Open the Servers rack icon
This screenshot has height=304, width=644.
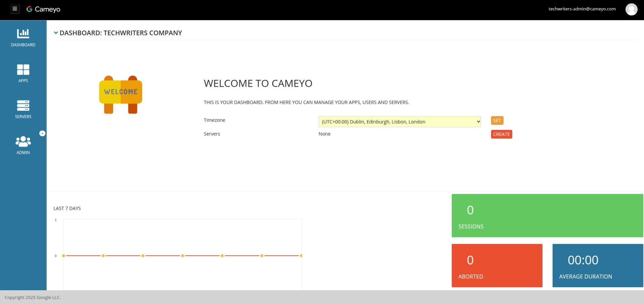point(23,105)
